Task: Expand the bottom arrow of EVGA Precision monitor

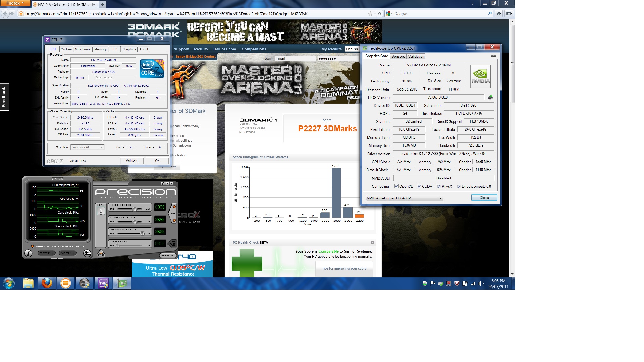Action: point(57,258)
